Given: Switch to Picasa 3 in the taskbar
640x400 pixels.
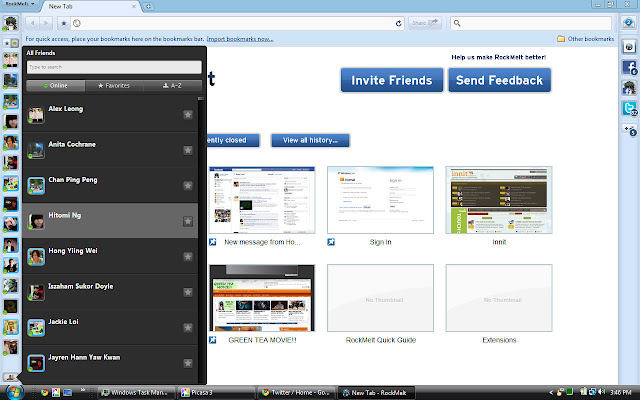Looking at the screenshot, I should pyautogui.click(x=216, y=393).
